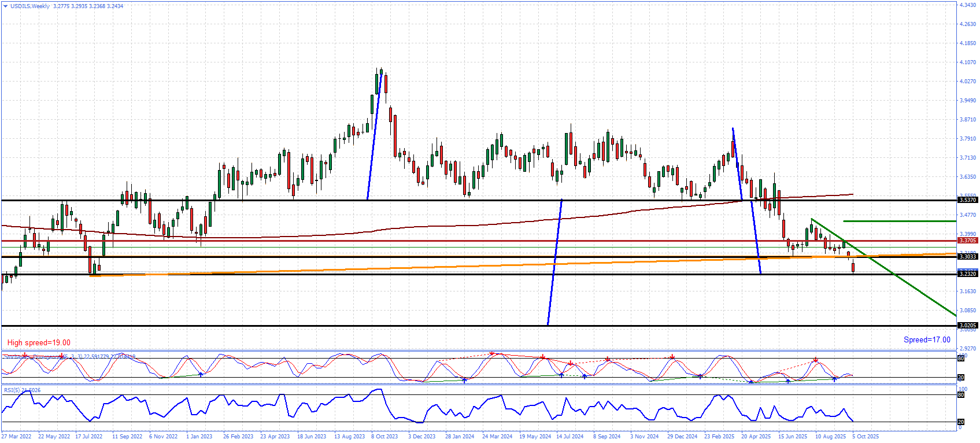Screen dimensions: 980x443
Task: Click the 22 May 2022 date label
Action: coord(54,437)
